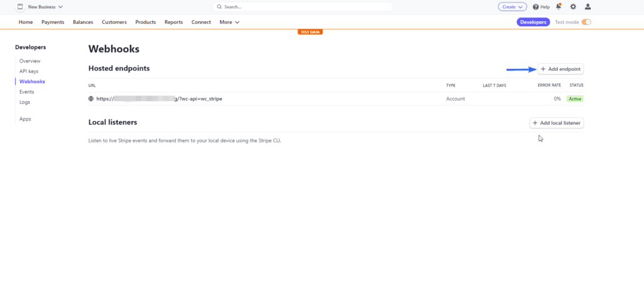This screenshot has height=286, width=644.
Task: Click the LAST 7 DAYS column header
Action: pos(495,86)
